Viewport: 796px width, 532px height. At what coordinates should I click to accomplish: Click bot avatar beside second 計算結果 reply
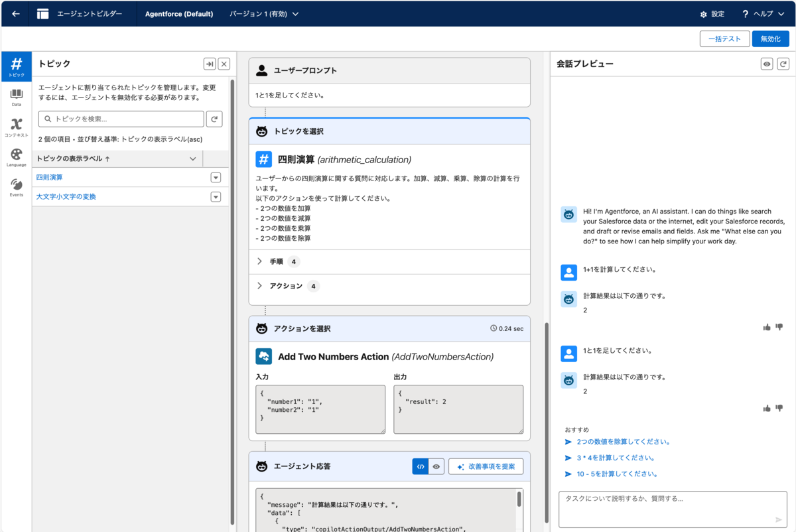(568, 379)
